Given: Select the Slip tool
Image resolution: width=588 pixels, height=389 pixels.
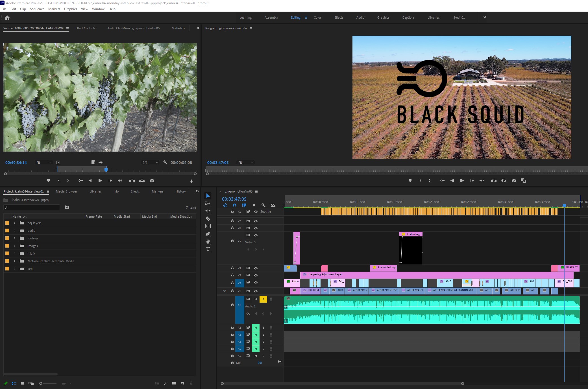Looking at the screenshot, I should coord(208,226).
